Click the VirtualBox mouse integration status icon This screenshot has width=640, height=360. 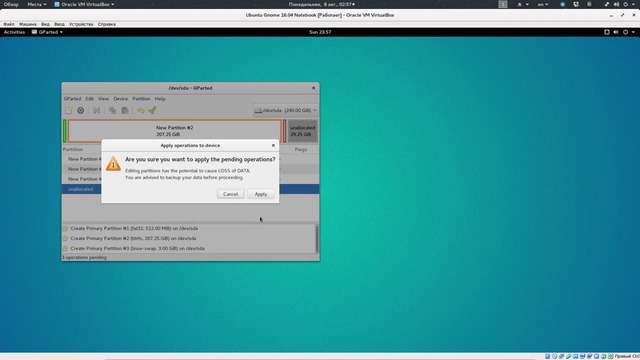pos(603,356)
